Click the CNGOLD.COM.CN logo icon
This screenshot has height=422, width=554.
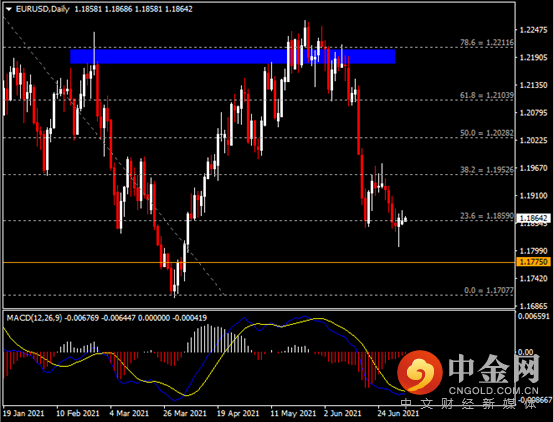point(420,372)
